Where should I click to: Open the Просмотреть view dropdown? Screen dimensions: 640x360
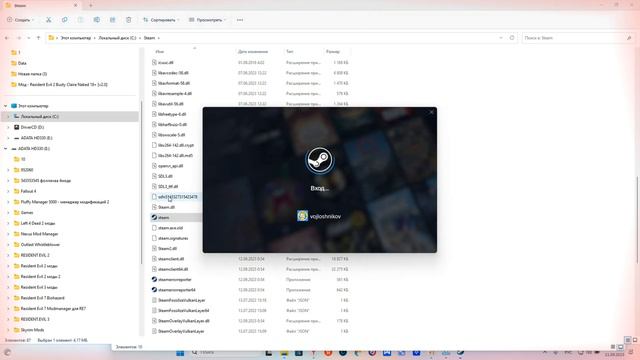(x=208, y=20)
